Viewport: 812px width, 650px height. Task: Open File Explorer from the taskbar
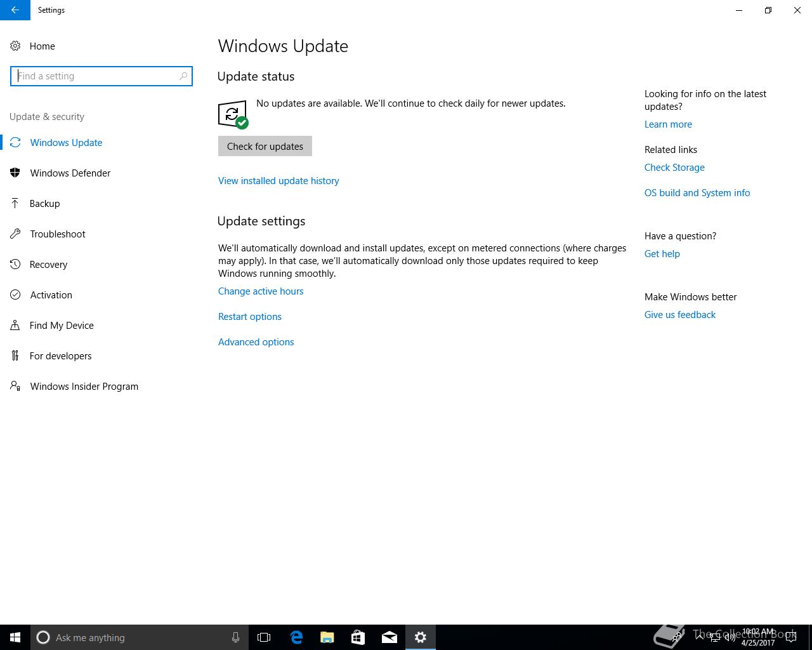coord(327,637)
